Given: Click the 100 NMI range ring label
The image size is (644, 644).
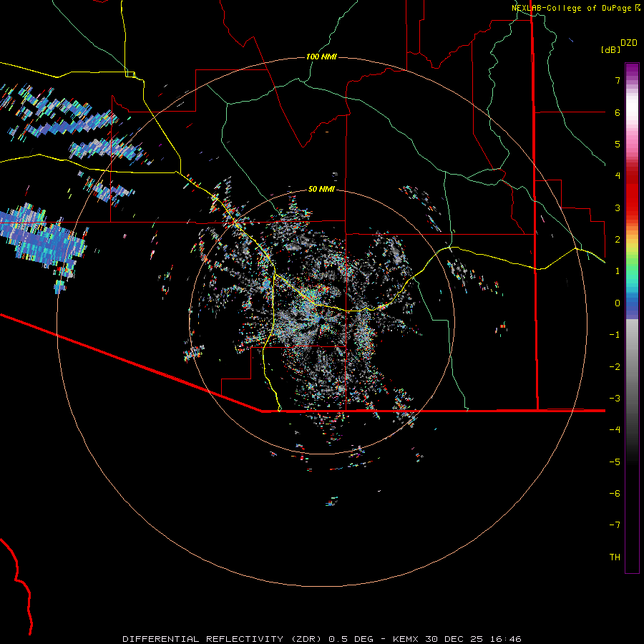Looking at the screenshot, I should coord(321,57).
